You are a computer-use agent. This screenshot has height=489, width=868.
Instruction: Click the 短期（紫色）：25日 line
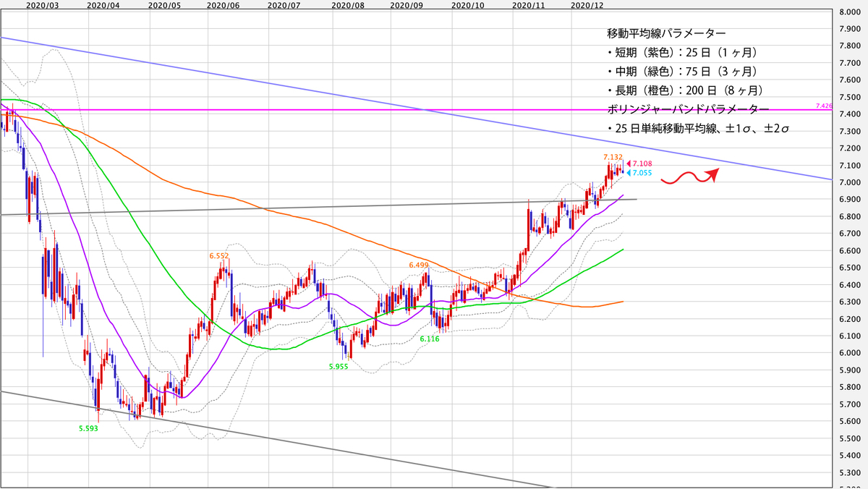(682, 53)
